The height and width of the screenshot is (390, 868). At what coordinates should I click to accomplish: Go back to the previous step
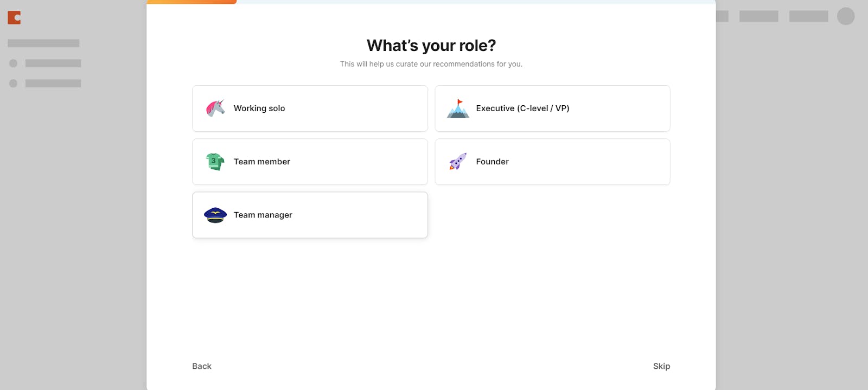click(202, 366)
